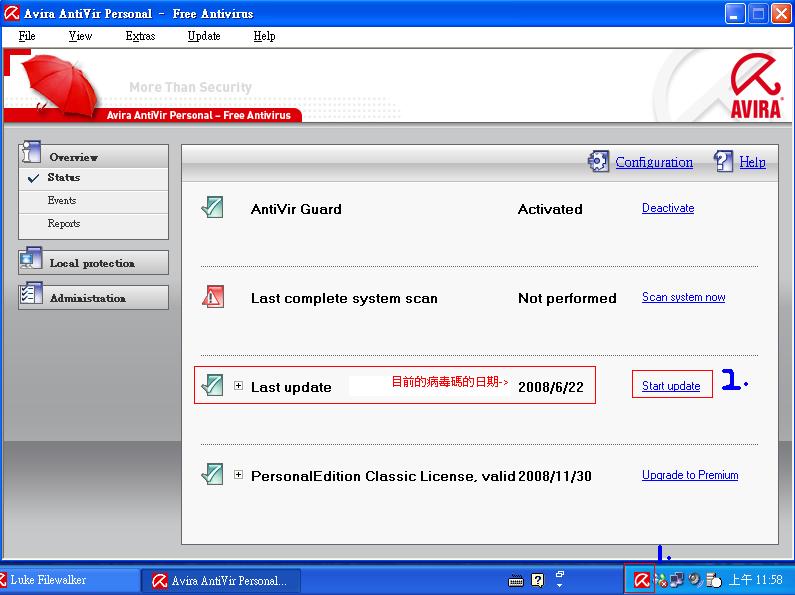Click the Start update link
795x595 pixels.
point(671,386)
